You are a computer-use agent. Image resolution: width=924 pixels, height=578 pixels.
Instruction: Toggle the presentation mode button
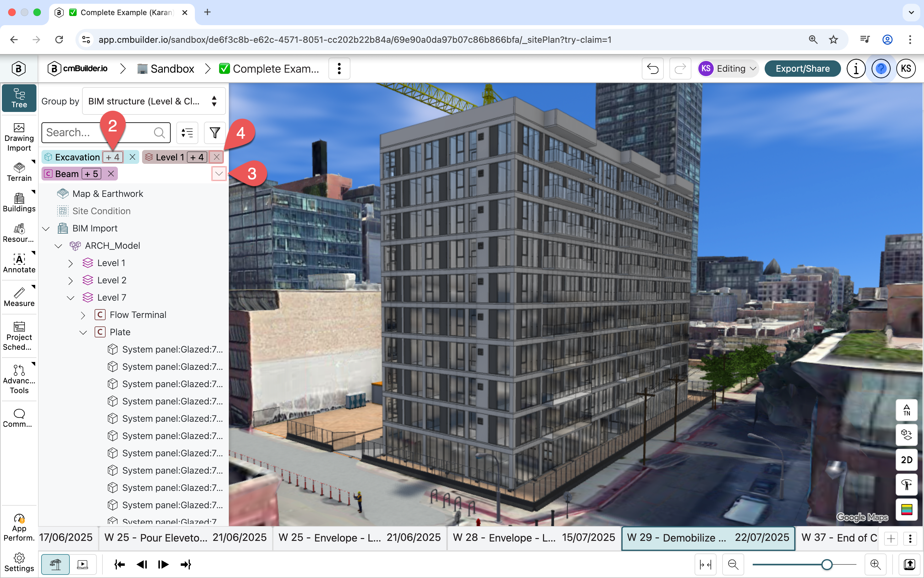[83, 564]
